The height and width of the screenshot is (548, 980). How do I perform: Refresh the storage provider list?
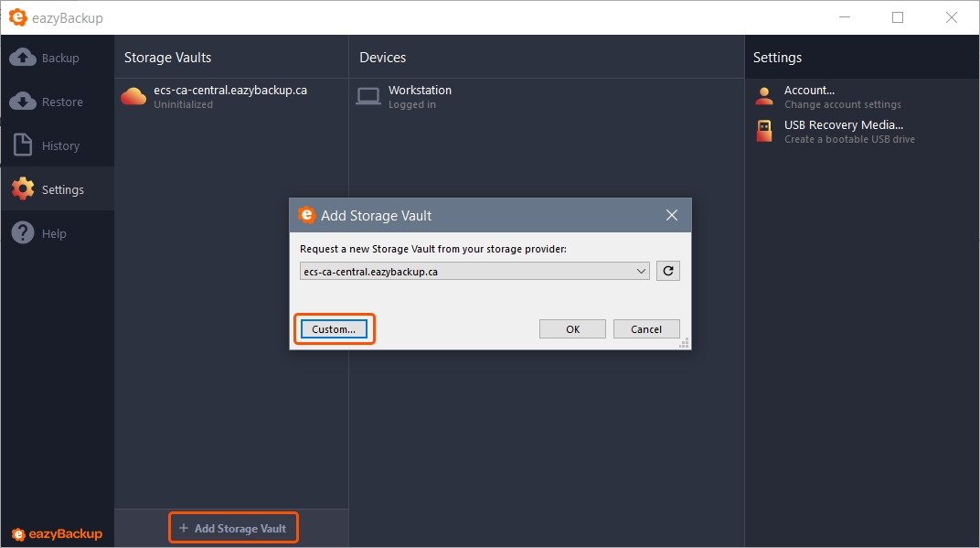point(667,271)
